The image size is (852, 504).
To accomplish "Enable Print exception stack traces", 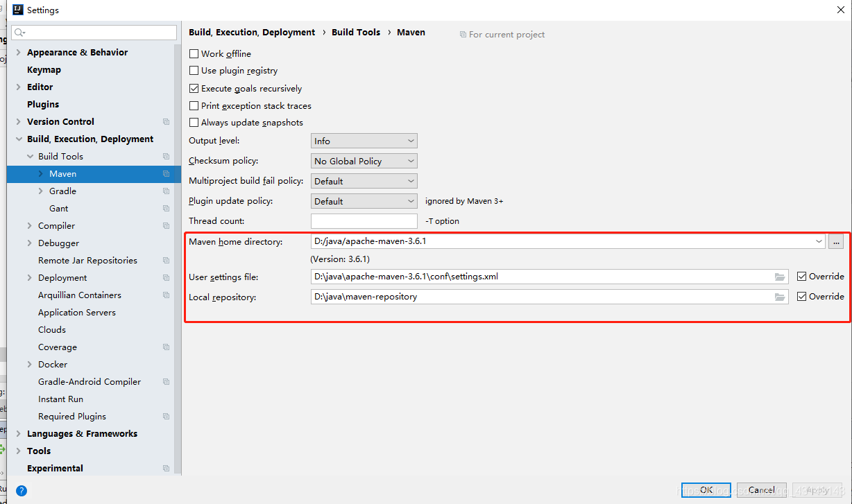I will point(194,106).
